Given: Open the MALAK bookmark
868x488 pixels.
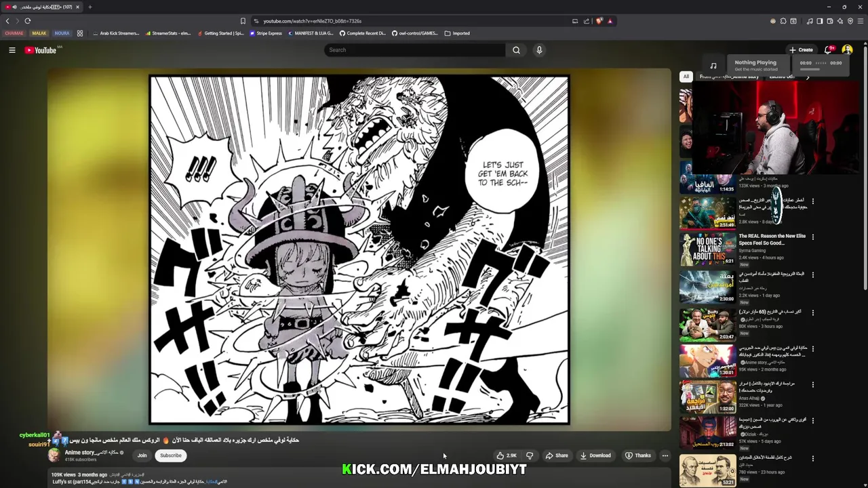Looking at the screenshot, I should point(39,33).
